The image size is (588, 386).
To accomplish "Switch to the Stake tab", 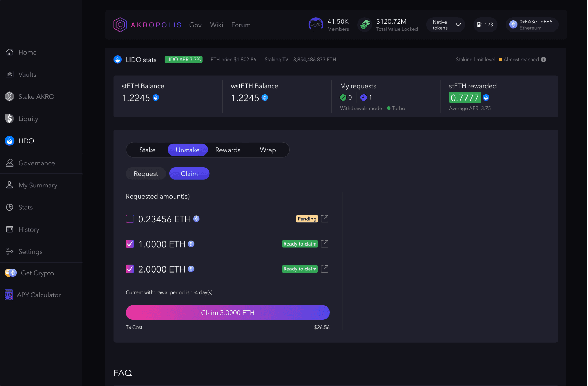I will pos(147,150).
